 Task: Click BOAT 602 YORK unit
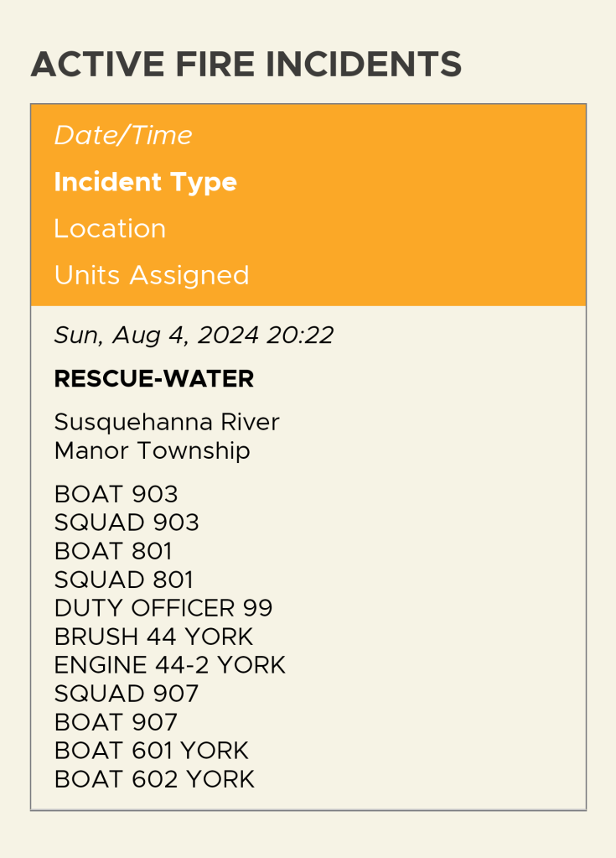154,780
